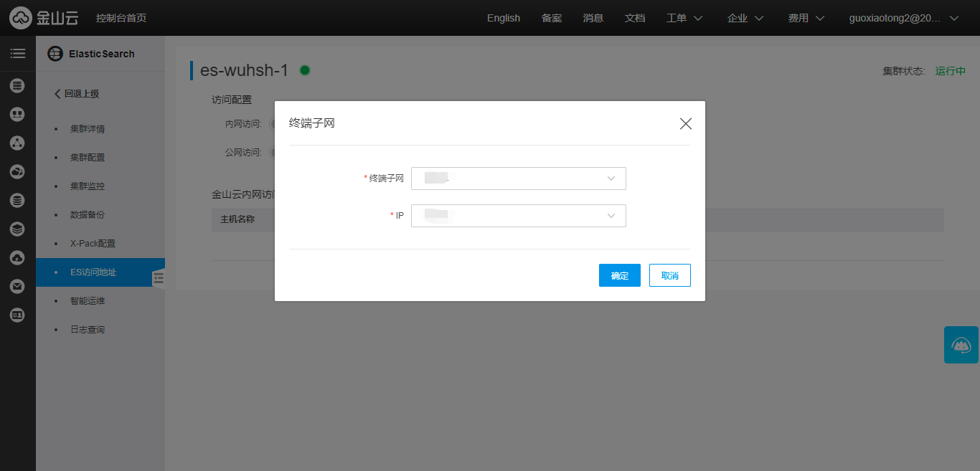
Task: Open the floating cloud support widget
Action: click(x=961, y=345)
